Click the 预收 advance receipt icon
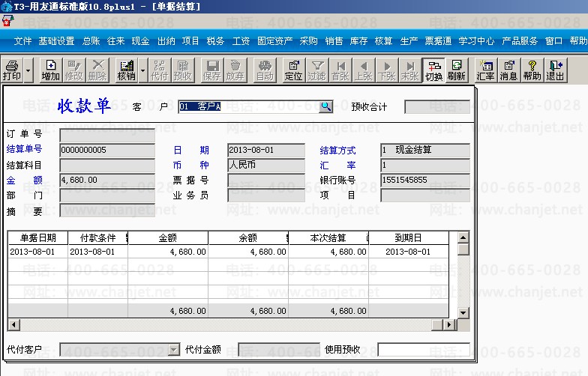Screen dimensions: 588x376 [x=183, y=70]
